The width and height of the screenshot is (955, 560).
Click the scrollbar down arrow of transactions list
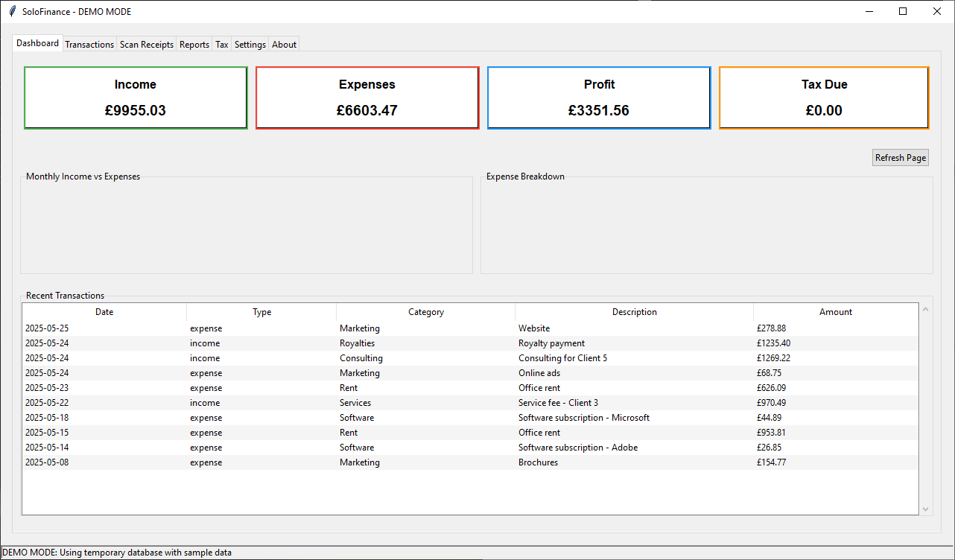click(x=926, y=509)
